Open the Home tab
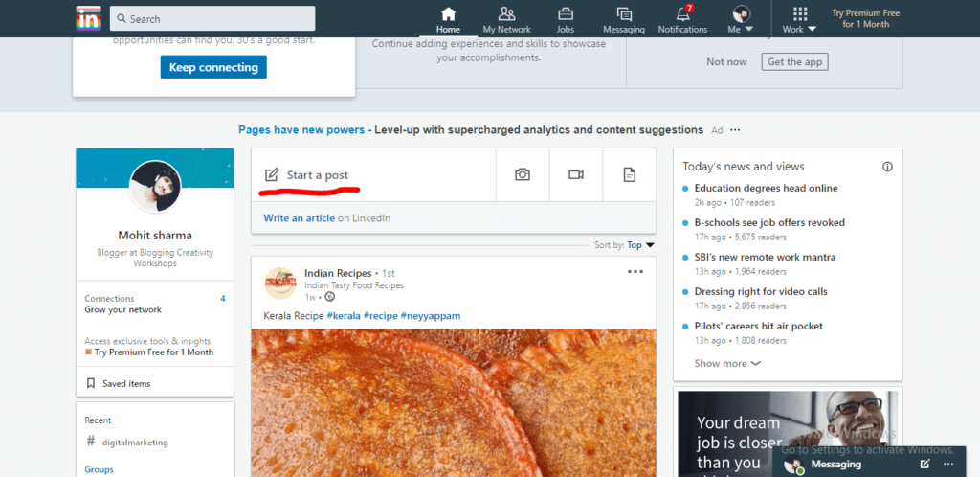This screenshot has height=477, width=980. (448, 21)
